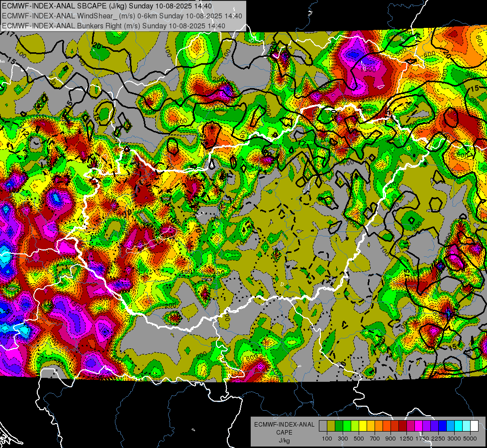Pick the violet swatch left of 2250
The width and height of the screenshot is (487, 448).
click(434, 426)
